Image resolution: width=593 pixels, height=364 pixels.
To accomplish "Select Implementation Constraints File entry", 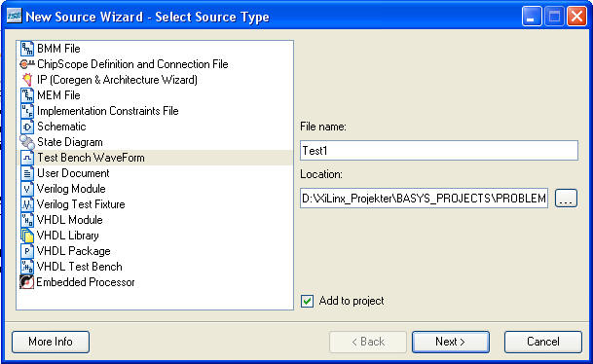I will pos(108,111).
